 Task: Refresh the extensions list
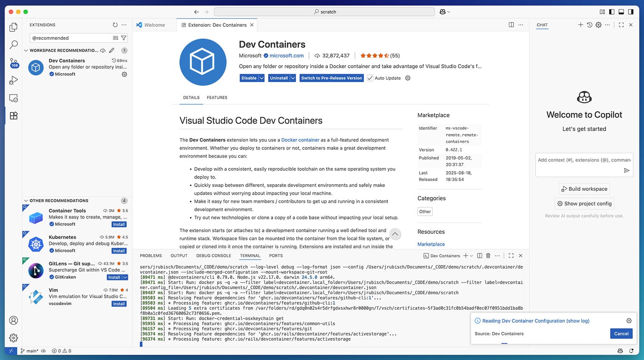[x=115, y=25]
